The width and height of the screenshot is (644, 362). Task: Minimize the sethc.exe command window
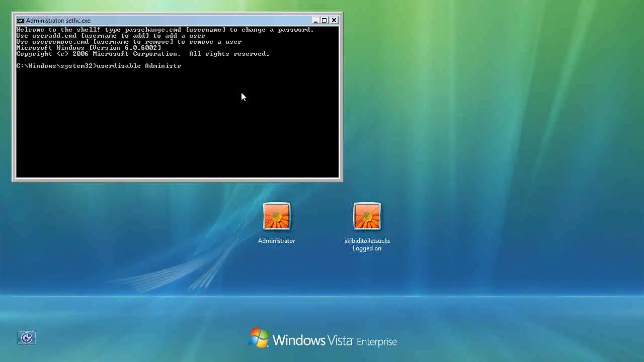click(315, 20)
